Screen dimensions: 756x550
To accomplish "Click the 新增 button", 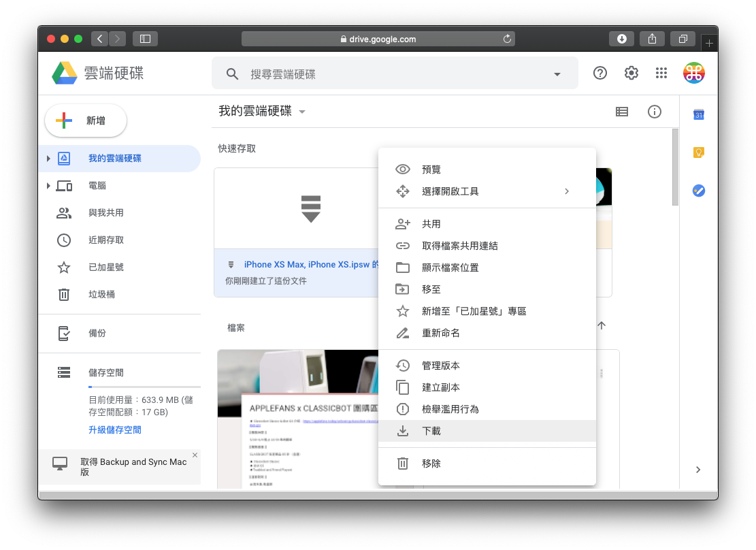I will pos(86,120).
